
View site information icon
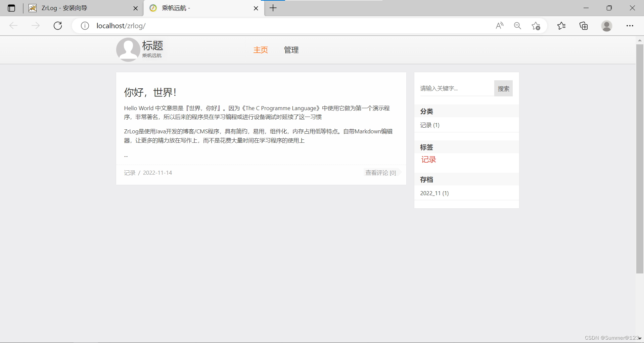pos(85,26)
